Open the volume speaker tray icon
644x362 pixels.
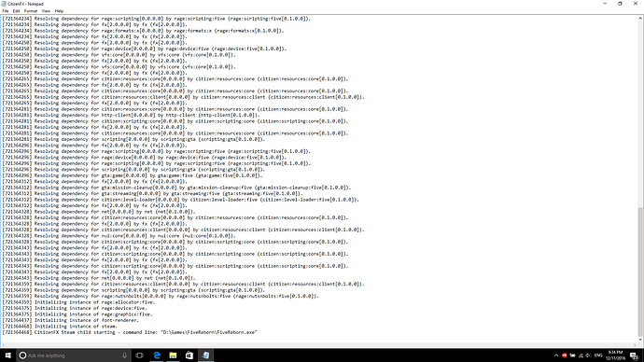(589, 355)
